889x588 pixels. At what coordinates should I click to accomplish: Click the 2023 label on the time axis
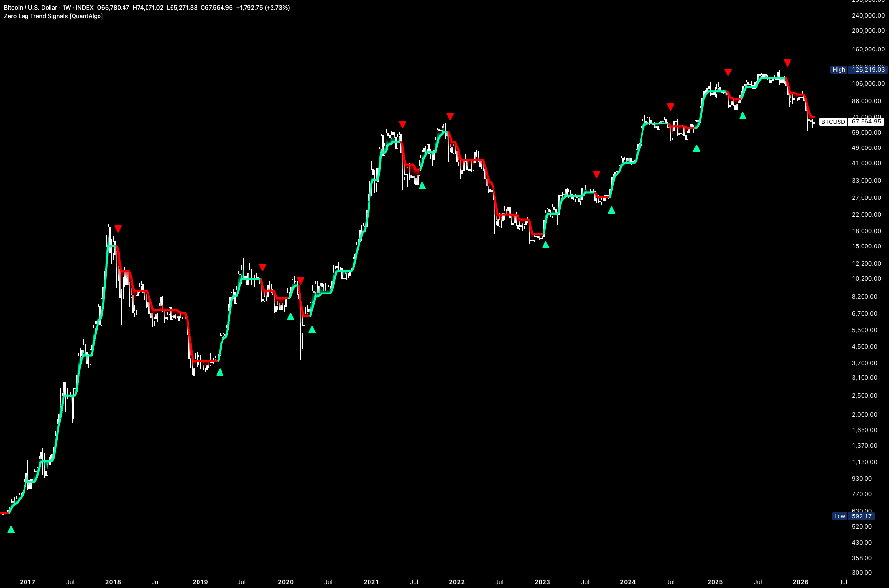(543, 582)
